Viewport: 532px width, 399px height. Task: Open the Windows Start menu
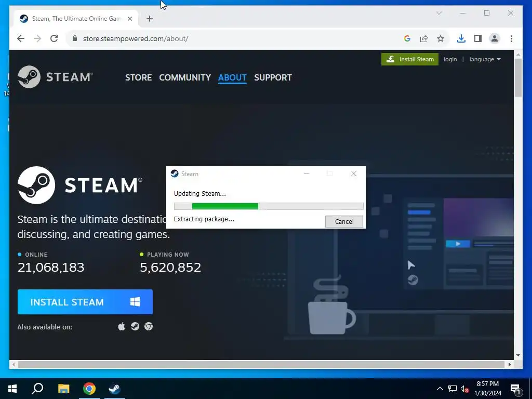coord(12,389)
